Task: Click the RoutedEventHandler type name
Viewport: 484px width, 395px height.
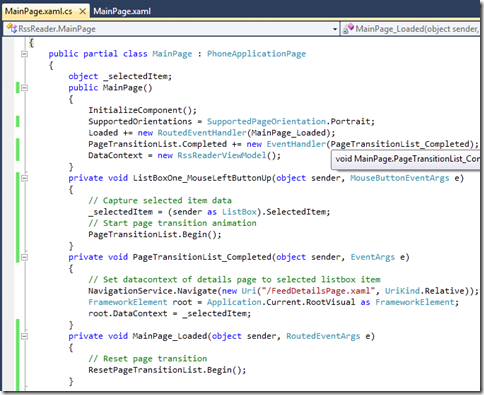Action: [202, 133]
